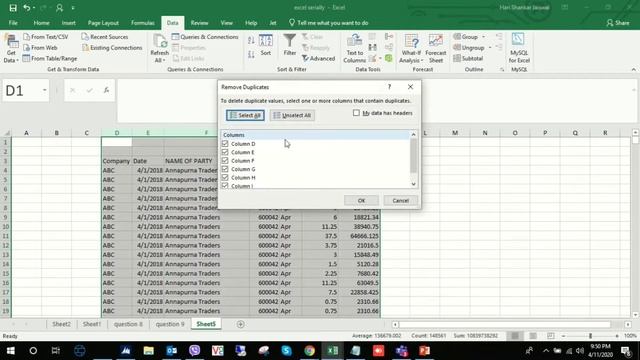Image resolution: width=640 pixels, height=360 pixels.
Task: Switch to question 9 sheet tab
Action: (x=170, y=324)
